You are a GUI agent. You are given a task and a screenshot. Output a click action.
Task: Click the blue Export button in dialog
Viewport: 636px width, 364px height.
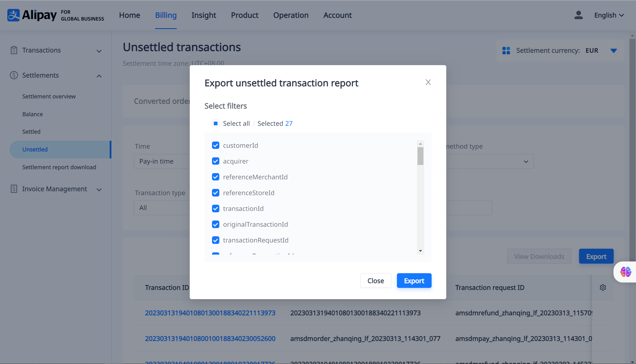tap(414, 281)
